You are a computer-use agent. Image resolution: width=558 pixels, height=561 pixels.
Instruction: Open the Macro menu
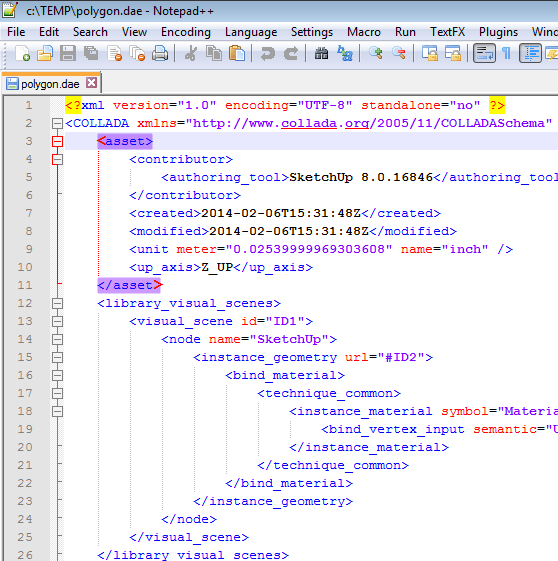tap(364, 32)
